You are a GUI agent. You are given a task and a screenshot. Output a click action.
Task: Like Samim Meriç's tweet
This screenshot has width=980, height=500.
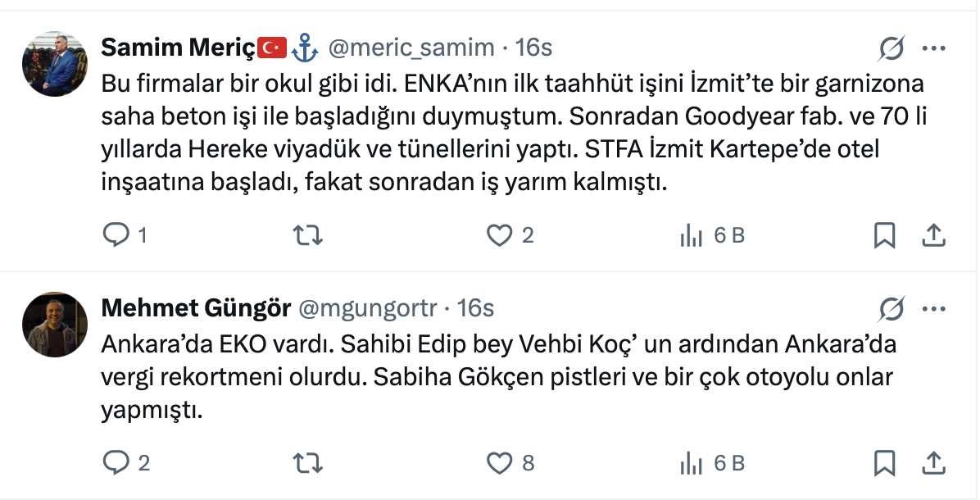tap(499, 236)
